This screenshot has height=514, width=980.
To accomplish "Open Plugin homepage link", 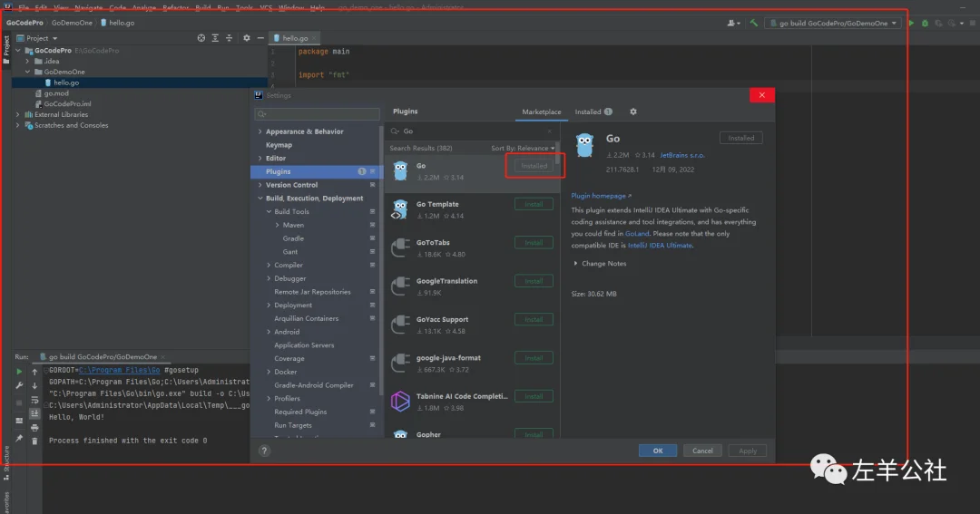I will point(601,196).
